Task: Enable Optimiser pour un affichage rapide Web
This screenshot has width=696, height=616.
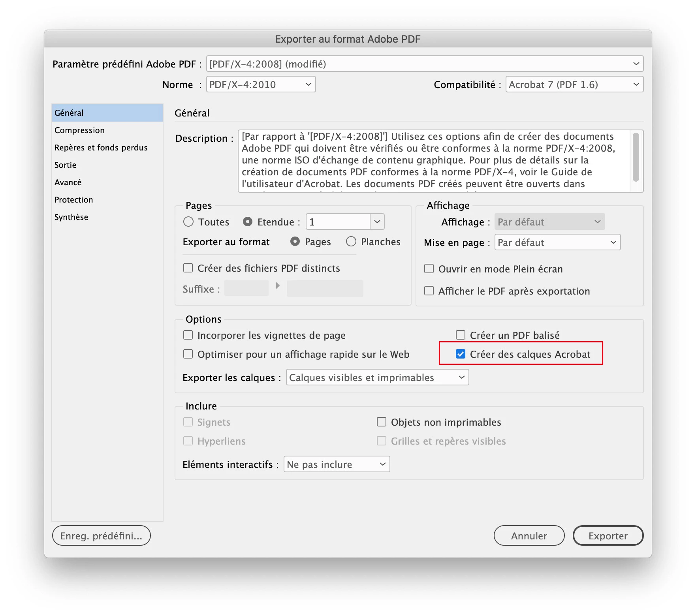Action: 188,354
